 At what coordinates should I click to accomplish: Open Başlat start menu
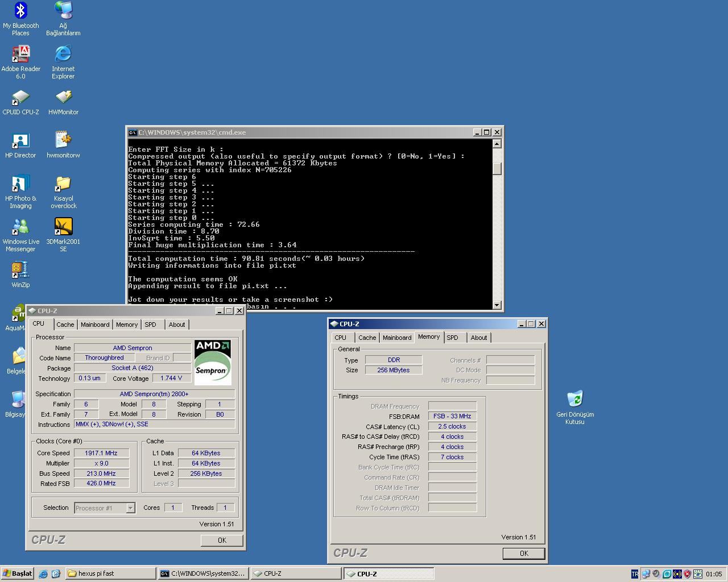click(x=18, y=573)
